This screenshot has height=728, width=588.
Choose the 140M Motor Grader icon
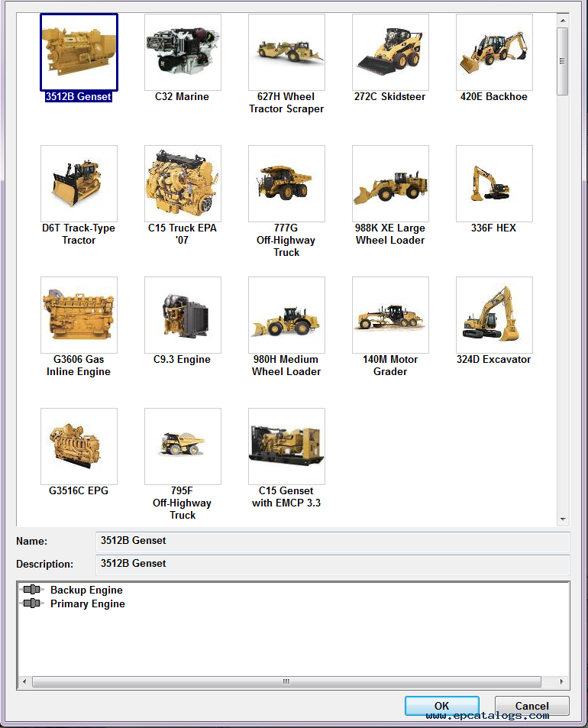tap(390, 315)
